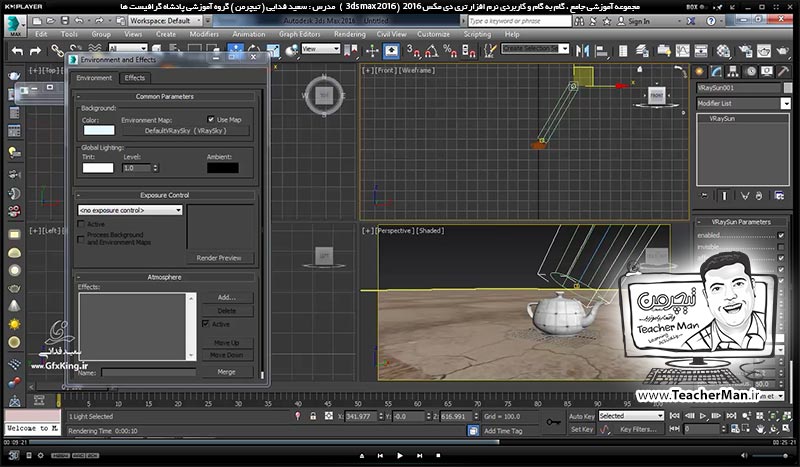Open the Workspace Default dropdown
800x467 pixels.
click(164, 20)
